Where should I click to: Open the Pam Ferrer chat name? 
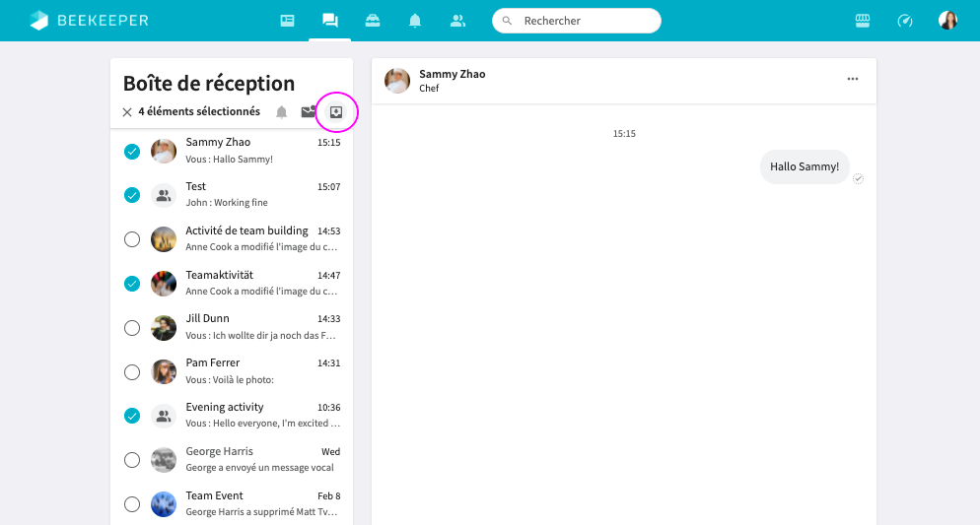click(x=213, y=362)
